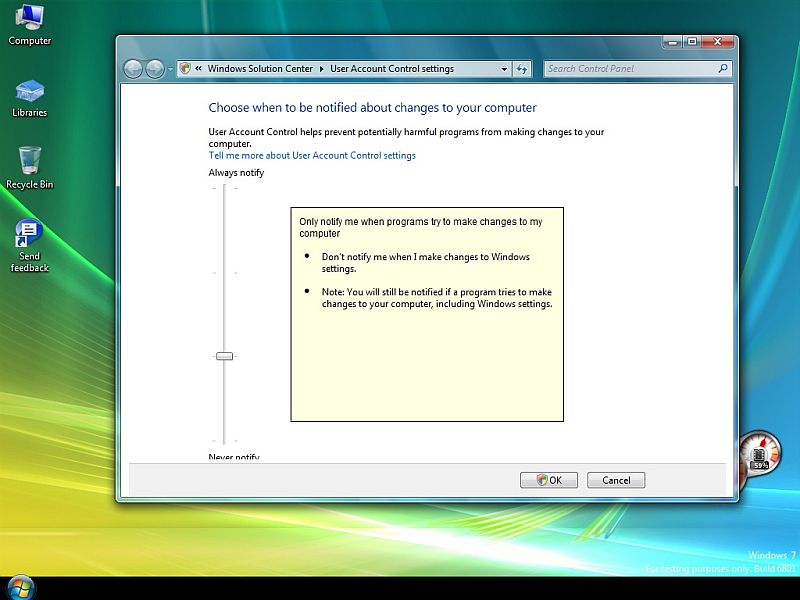Open the address bar history dropdown
This screenshot has height=600, width=800.
click(x=505, y=69)
